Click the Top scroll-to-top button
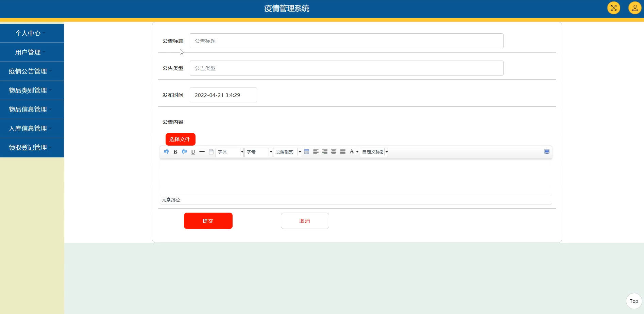Image resolution: width=644 pixels, height=314 pixels. coord(634,301)
